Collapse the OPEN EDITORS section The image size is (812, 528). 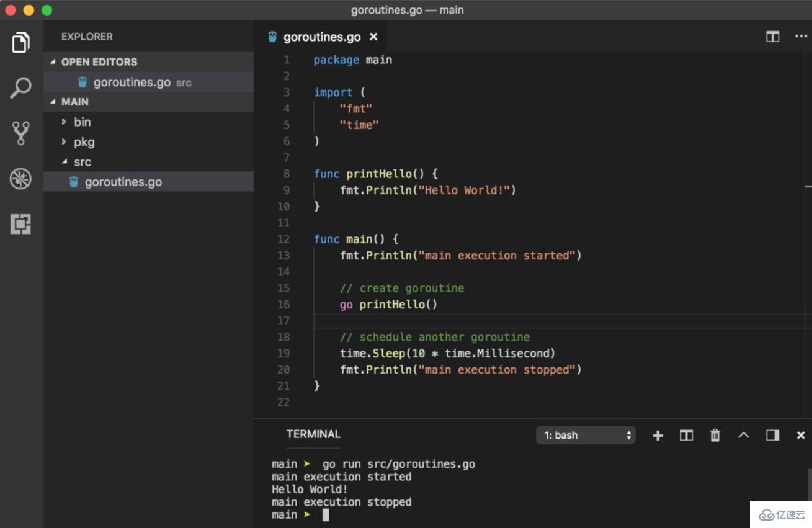tap(99, 62)
